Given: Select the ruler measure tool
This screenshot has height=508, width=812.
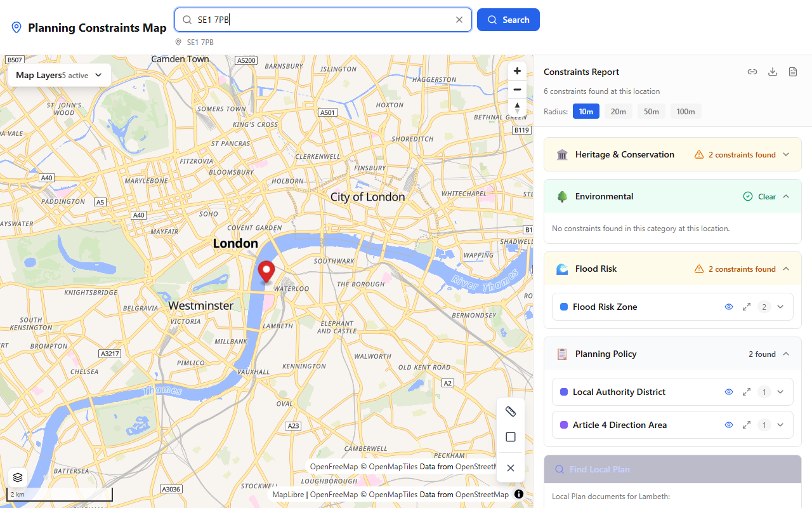Looking at the screenshot, I should tap(511, 411).
